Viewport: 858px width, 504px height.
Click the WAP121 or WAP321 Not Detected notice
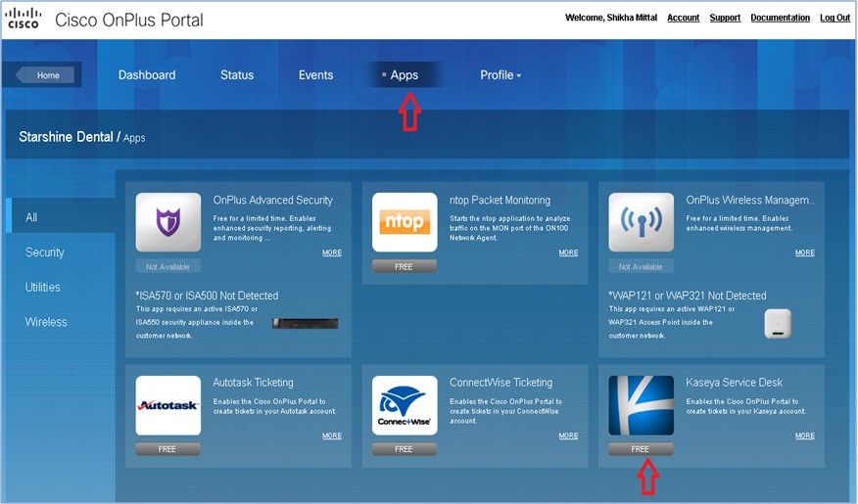[688, 296]
